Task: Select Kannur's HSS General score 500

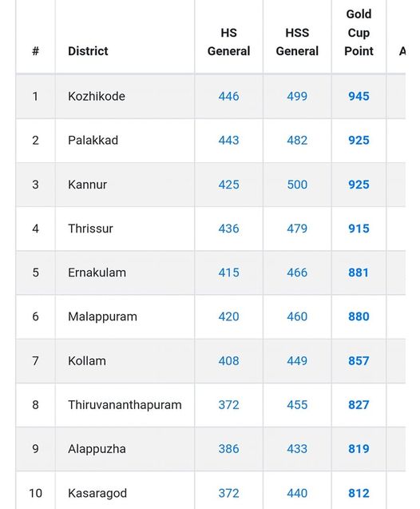Action: (297, 185)
